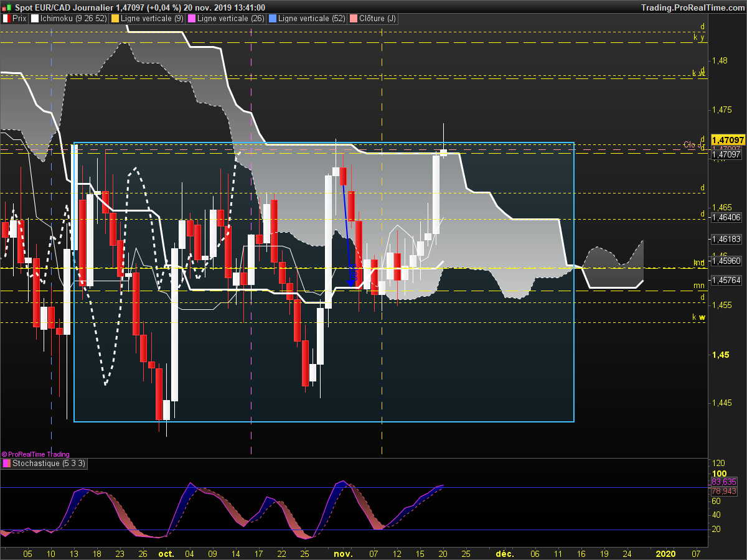Click the 83,635 stochastic value label
747x560 pixels.
tap(723, 482)
